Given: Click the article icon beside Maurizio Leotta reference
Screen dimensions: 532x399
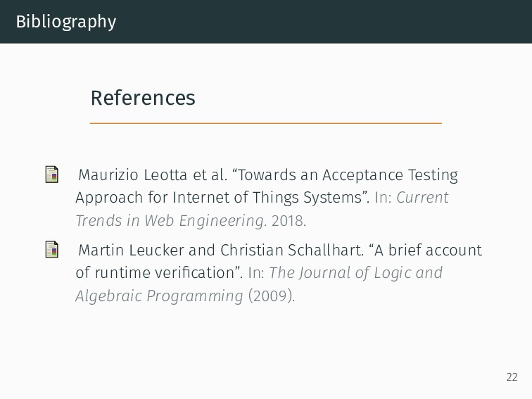Looking at the screenshot, I should [52, 175].
